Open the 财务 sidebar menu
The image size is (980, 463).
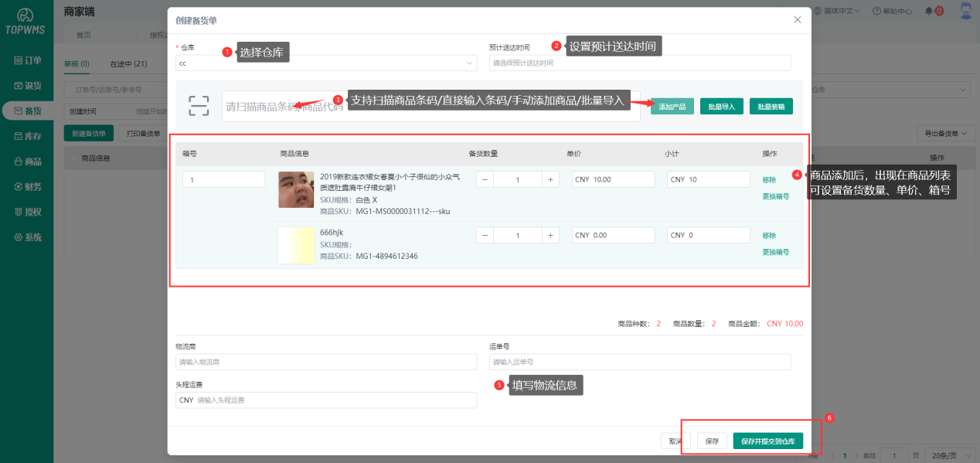[27, 186]
